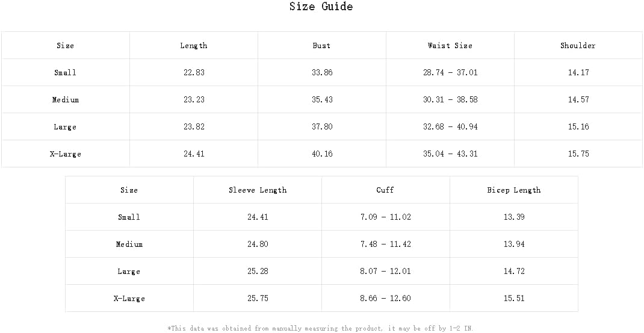Image resolution: width=644 pixels, height=333 pixels.
Task: Select Small waist range 28.74 - 37.01
Action: pyautogui.click(x=450, y=73)
